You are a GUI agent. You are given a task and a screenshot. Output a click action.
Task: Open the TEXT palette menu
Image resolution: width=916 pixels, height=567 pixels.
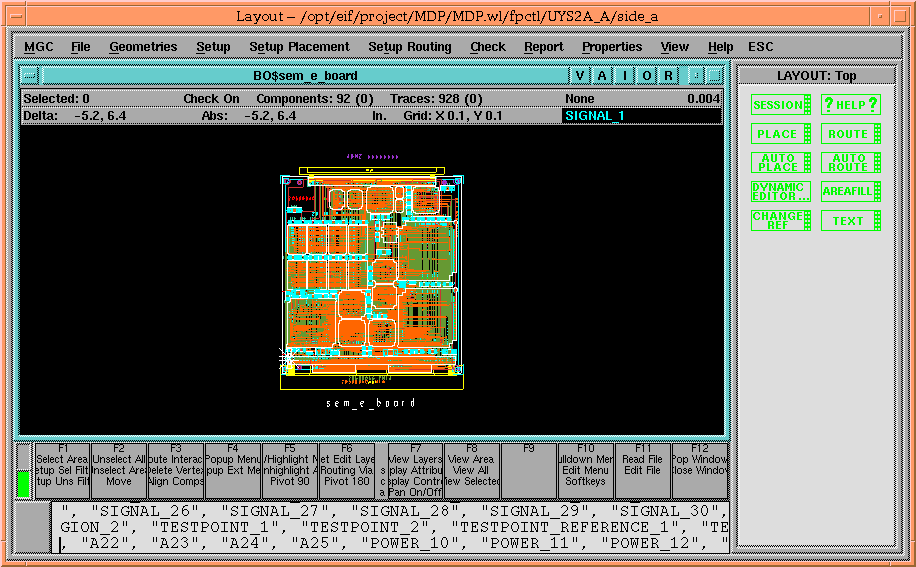click(x=850, y=221)
